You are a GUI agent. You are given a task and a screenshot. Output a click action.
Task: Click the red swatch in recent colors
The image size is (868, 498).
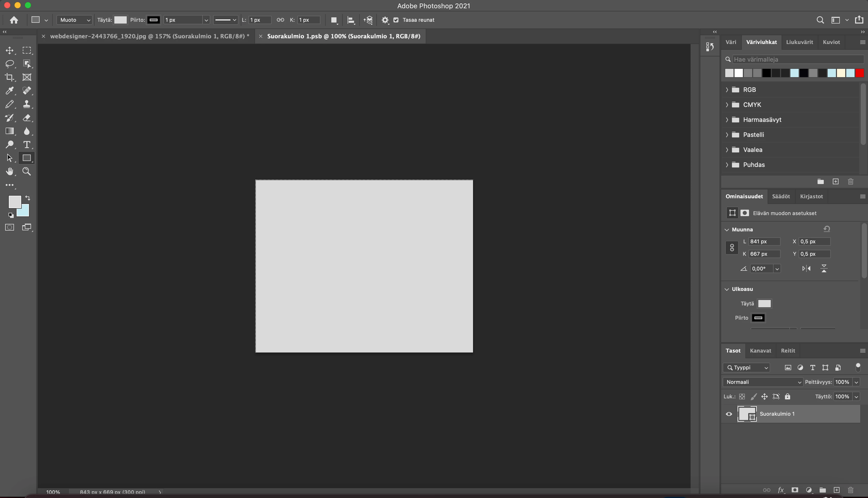859,73
